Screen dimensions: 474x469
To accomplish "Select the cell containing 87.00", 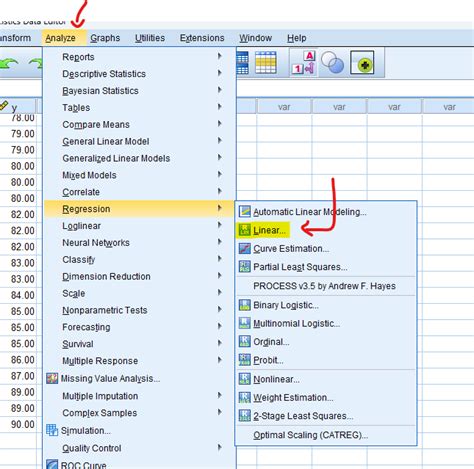I will click(19, 376).
